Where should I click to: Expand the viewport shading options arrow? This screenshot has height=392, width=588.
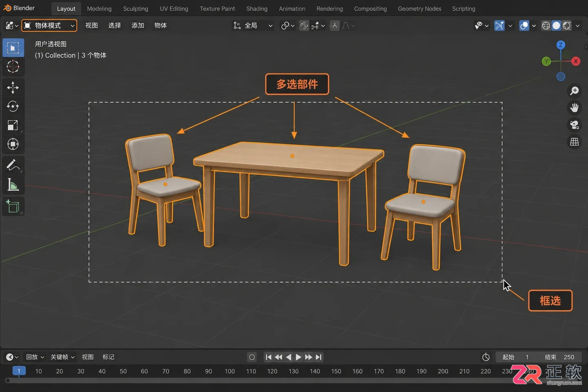pos(577,26)
